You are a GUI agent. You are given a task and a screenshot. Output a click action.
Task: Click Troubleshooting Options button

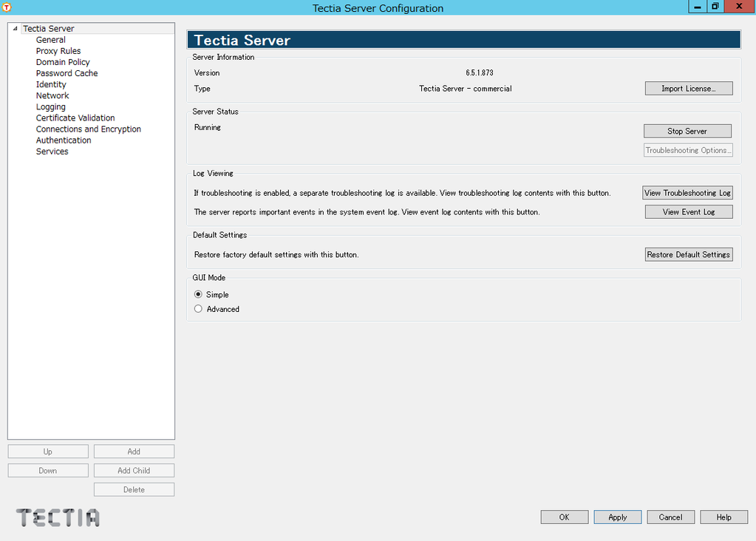click(688, 150)
